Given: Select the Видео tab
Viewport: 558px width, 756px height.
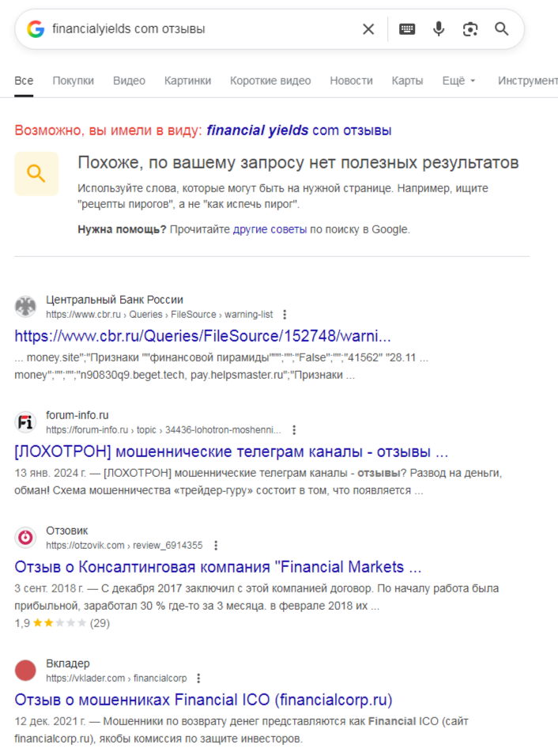Looking at the screenshot, I should pyautogui.click(x=129, y=81).
